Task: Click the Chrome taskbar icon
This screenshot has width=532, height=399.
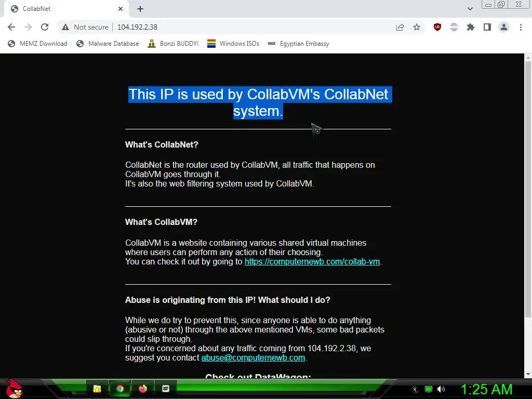Action: [x=120, y=389]
